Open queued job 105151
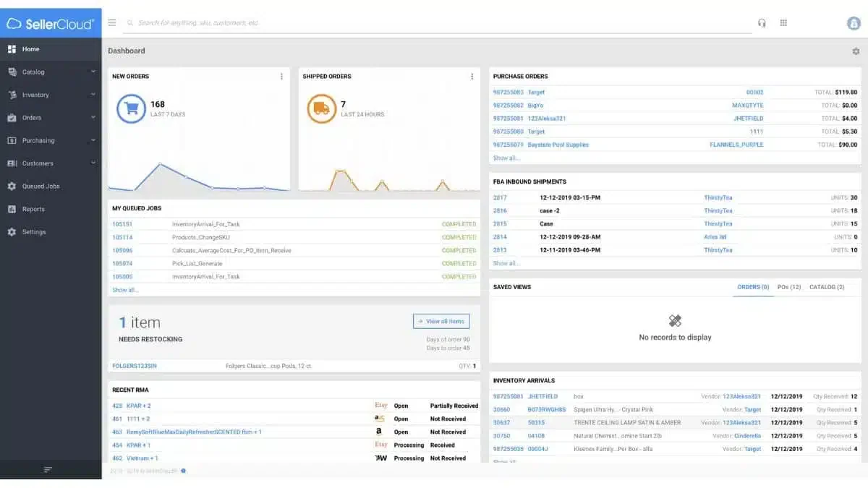This screenshot has height=488, width=868. pyautogui.click(x=122, y=224)
